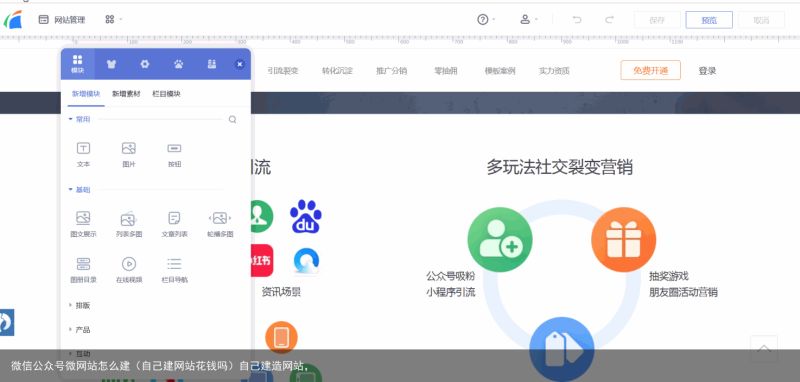The image size is (800, 382).
Task: Add the 图文展示 module
Action: coord(83,224)
